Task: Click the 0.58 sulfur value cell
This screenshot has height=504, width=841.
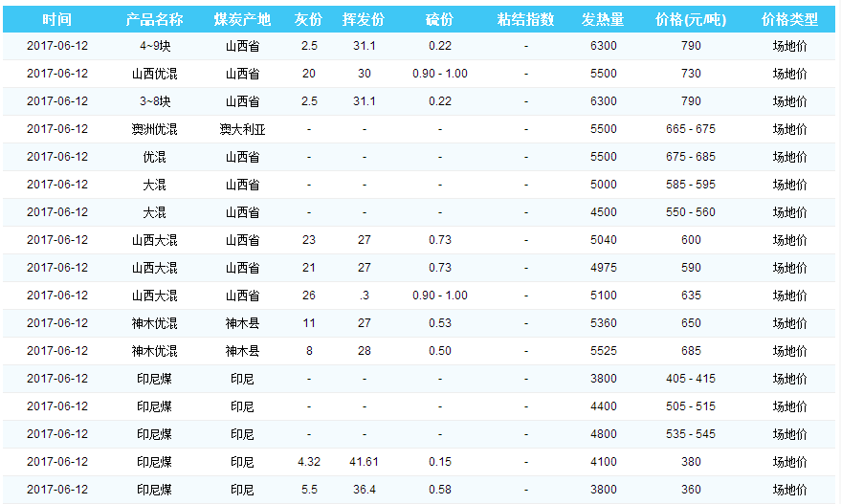Action: 440,490
